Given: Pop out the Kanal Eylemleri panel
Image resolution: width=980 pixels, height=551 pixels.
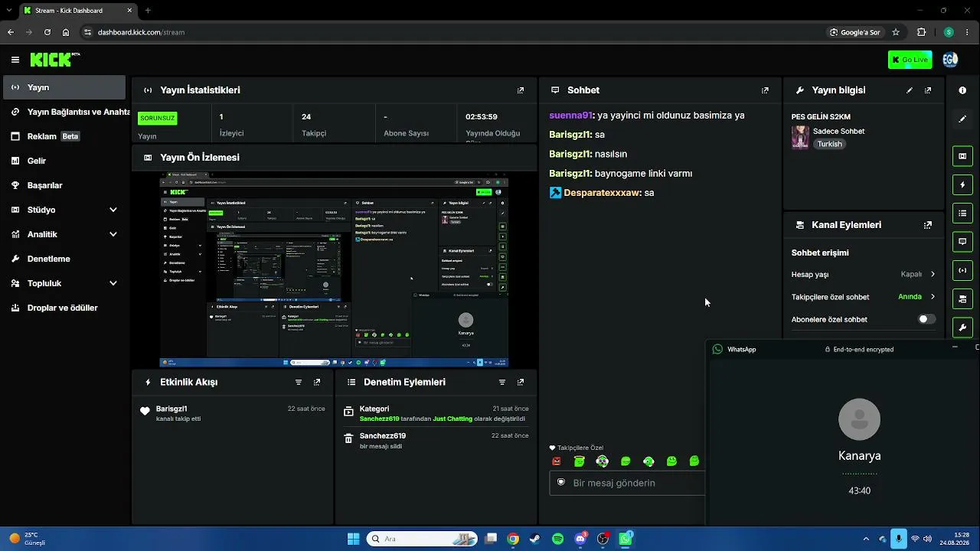Looking at the screenshot, I should coord(928,225).
